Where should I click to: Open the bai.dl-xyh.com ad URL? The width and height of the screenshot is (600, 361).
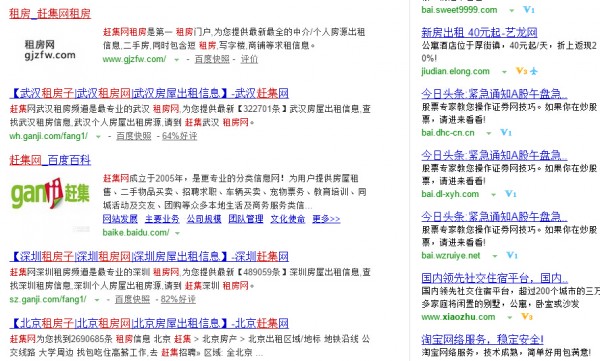[450, 194]
